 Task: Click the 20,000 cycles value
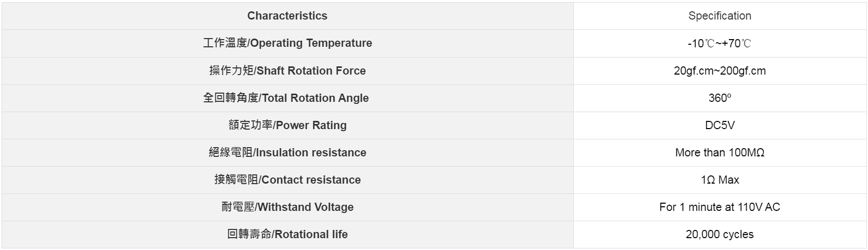pyautogui.click(x=720, y=234)
